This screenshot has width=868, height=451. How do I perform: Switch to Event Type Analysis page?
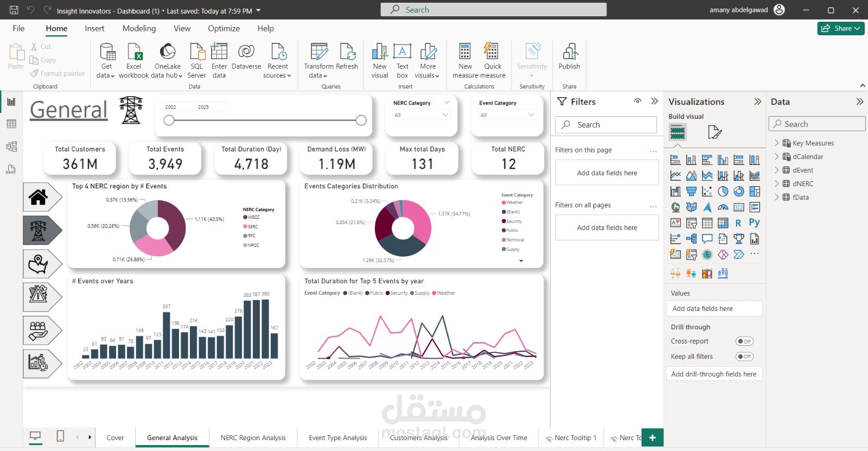(337, 437)
